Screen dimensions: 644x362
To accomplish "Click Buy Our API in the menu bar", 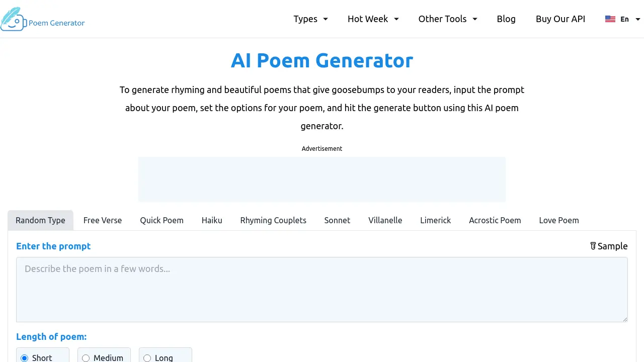I will coord(560,19).
